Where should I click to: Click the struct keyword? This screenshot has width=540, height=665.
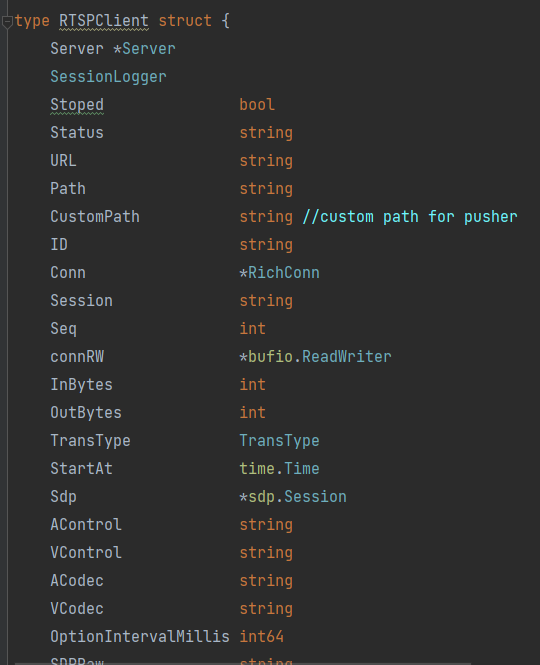pos(185,21)
